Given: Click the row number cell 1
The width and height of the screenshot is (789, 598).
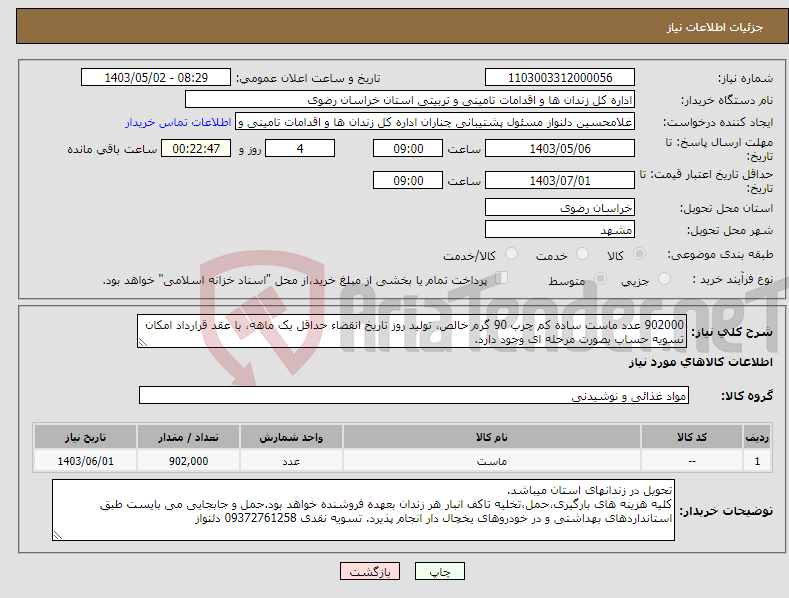Looking at the screenshot, I should [757, 461].
